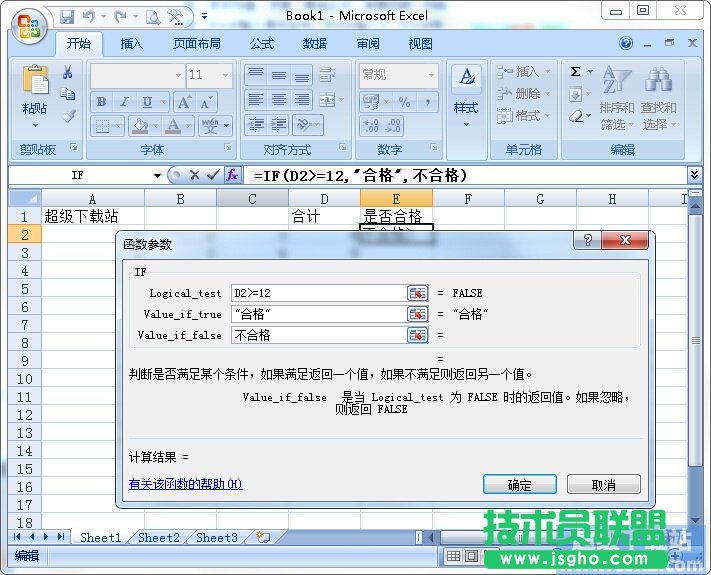Screen dimensions: 711x575
Task: Click into the Logical_test input field
Action: coord(317,293)
